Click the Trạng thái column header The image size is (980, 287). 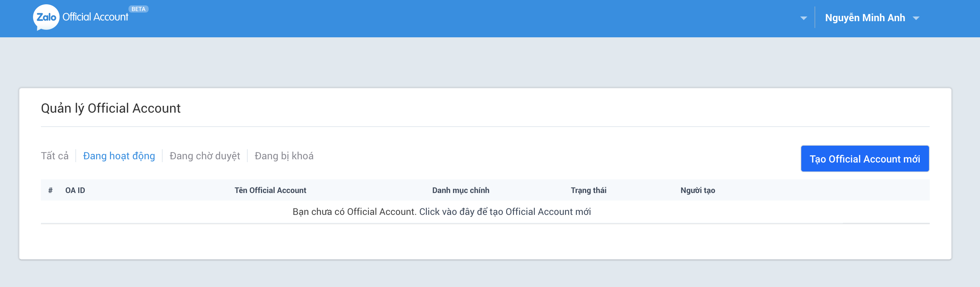(x=588, y=190)
